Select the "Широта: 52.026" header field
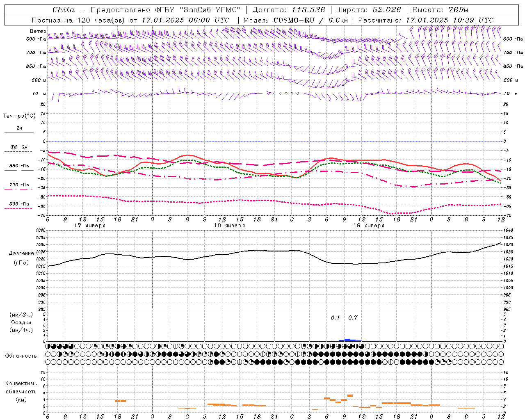 (x=368, y=10)
